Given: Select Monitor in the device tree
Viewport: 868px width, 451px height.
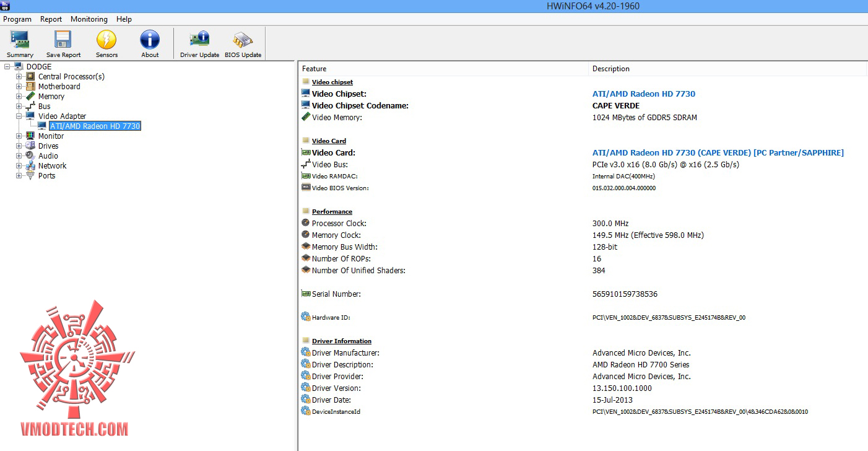Looking at the screenshot, I should 51,136.
